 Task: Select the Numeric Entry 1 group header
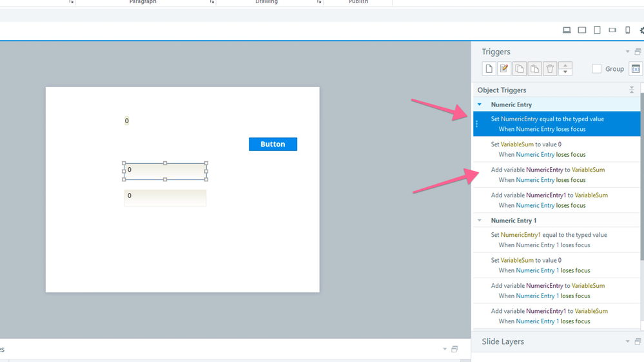click(556, 220)
